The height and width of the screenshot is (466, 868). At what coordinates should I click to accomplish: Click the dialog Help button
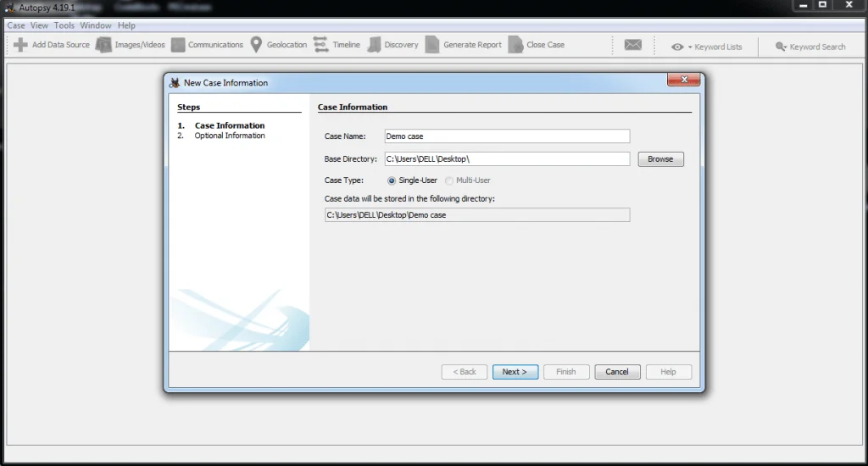pos(668,372)
